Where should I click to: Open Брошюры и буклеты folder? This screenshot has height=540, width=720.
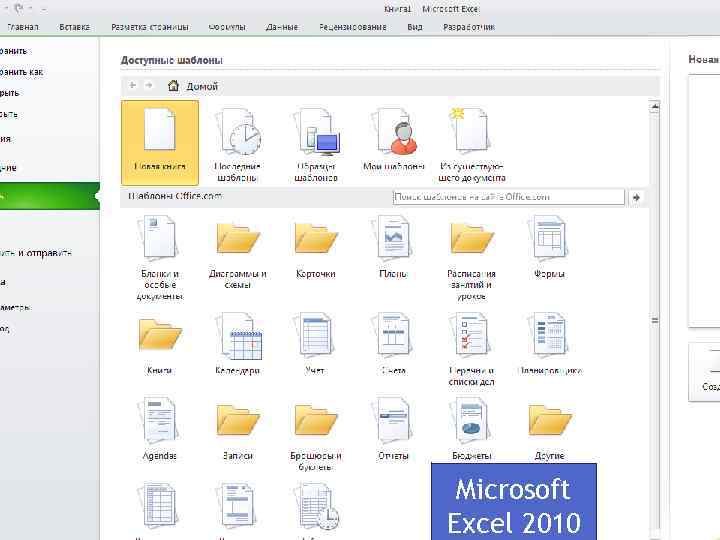pyautogui.click(x=316, y=437)
